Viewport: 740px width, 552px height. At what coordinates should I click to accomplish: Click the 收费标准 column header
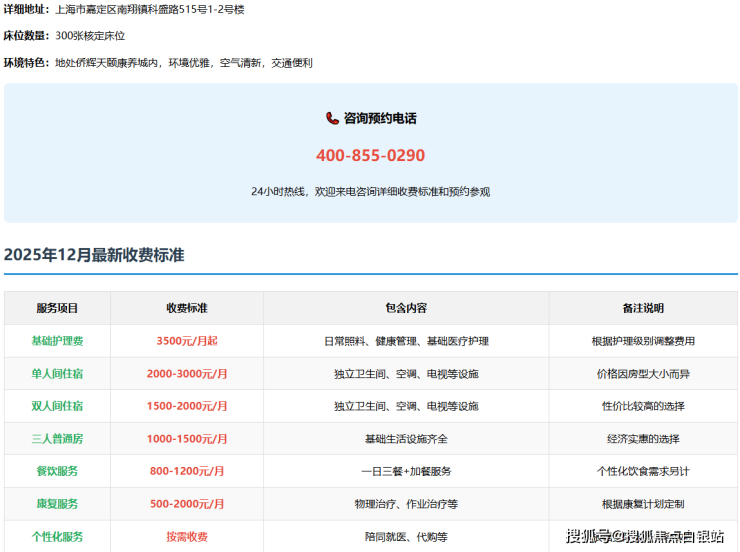pyautogui.click(x=187, y=308)
